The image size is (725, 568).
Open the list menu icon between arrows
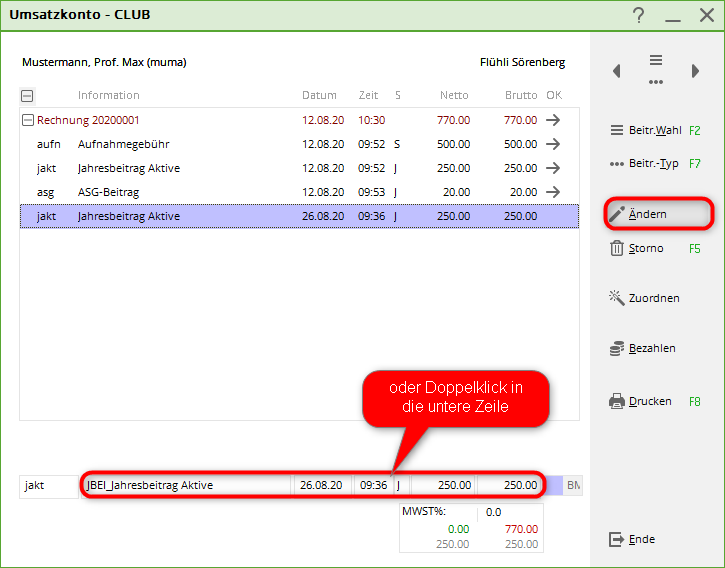point(656,69)
